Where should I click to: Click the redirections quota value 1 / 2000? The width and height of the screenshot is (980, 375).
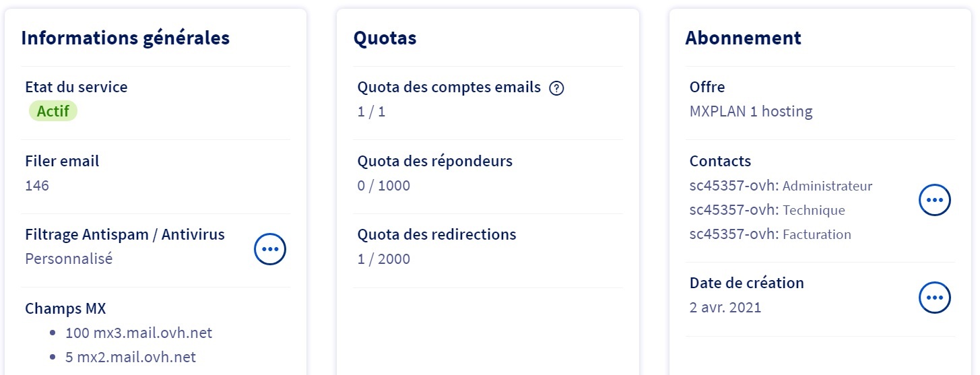coord(383,259)
